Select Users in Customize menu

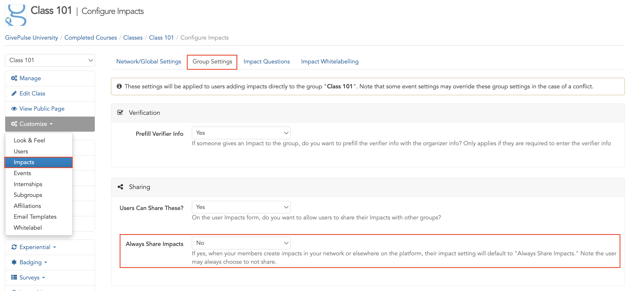tap(39, 151)
